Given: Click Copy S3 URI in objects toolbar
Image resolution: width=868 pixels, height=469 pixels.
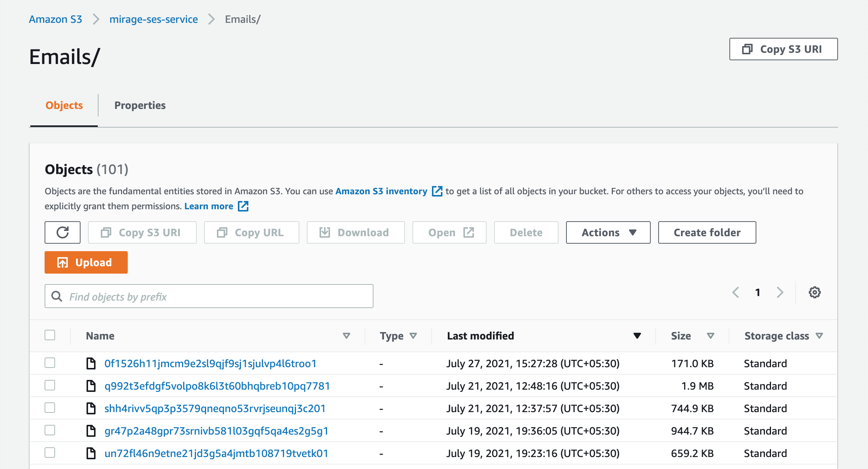Looking at the screenshot, I should (142, 232).
